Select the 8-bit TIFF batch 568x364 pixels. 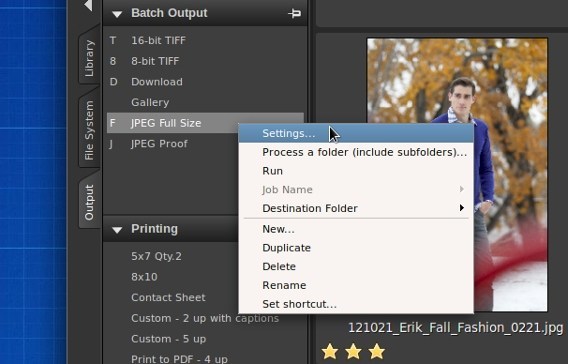click(x=205, y=61)
